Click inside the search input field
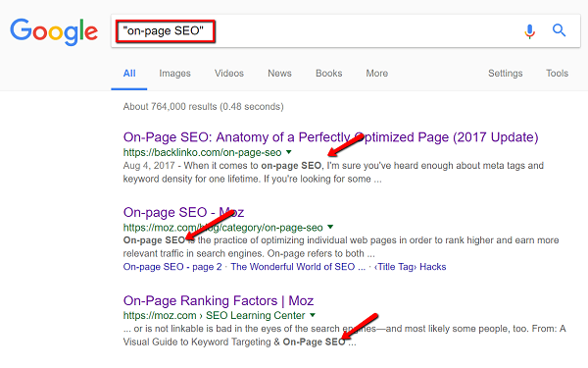588x368 pixels. (345, 31)
